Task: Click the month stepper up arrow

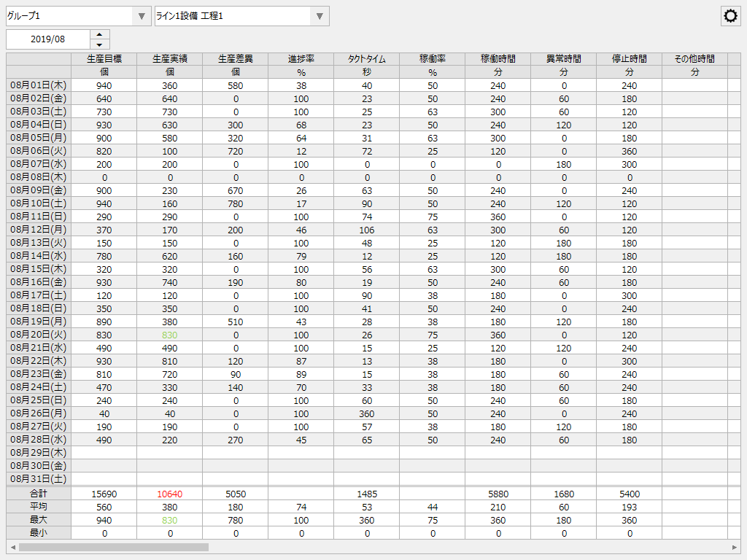Action: [98, 35]
